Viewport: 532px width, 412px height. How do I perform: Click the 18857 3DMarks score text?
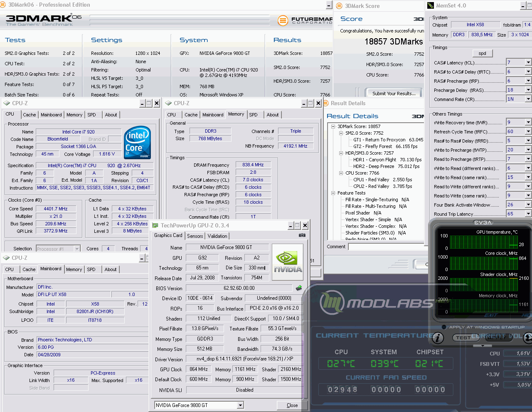tap(394, 42)
